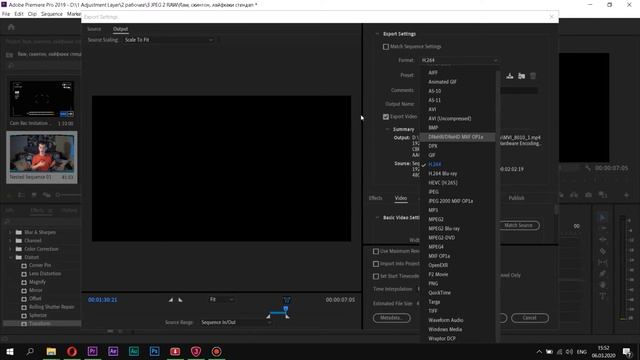
Task: Open Photoshop from the taskbar
Action: click(x=154, y=351)
